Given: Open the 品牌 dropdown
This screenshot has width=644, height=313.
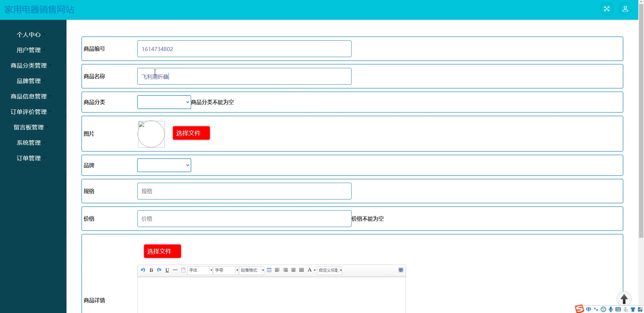Looking at the screenshot, I should [164, 165].
